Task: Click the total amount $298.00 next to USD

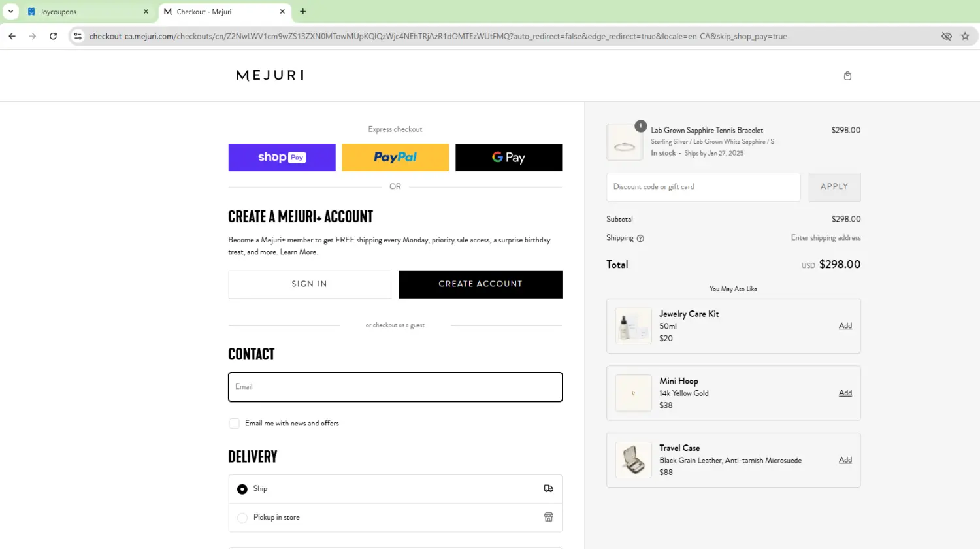Action: click(840, 265)
